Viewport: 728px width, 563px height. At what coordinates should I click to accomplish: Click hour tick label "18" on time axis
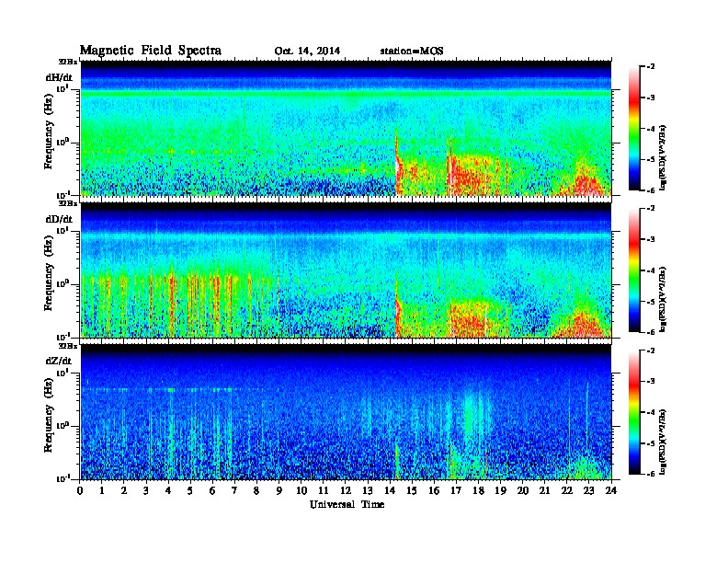coord(478,491)
